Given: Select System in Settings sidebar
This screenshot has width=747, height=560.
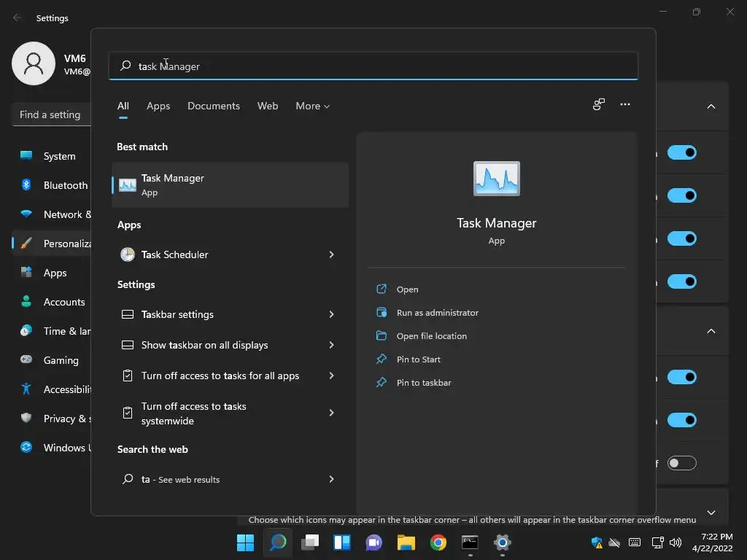Looking at the screenshot, I should pyautogui.click(x=51, y=156).
